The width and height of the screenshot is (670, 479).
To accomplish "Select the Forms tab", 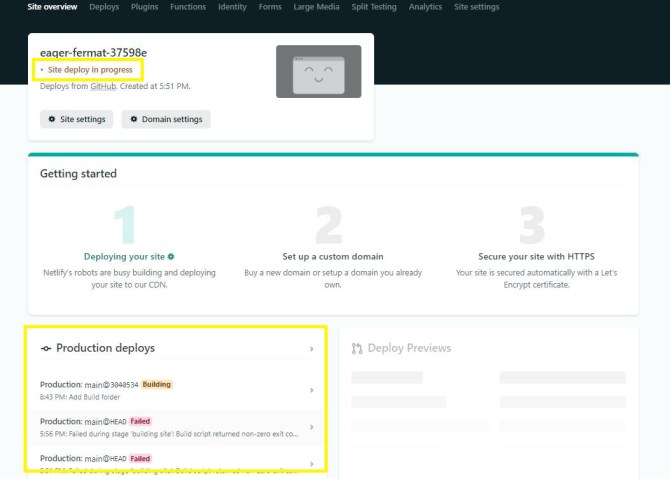I will tap(270, 7).
